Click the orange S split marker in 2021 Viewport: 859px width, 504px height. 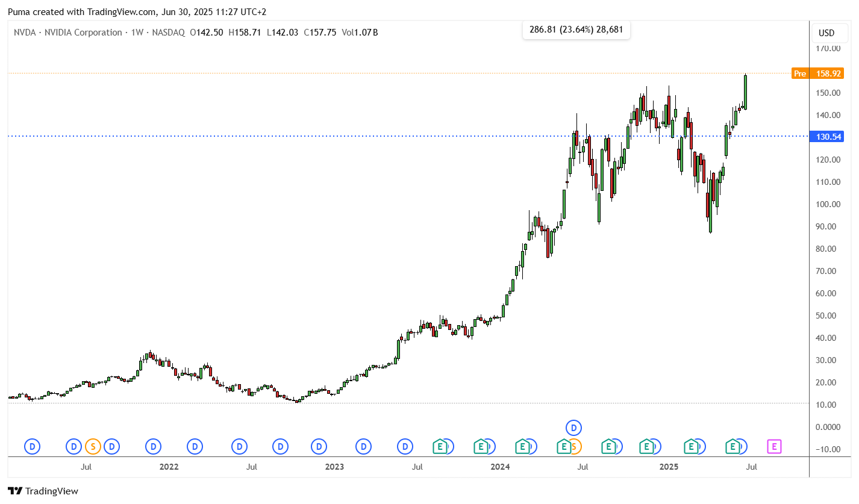click(93, 447)
